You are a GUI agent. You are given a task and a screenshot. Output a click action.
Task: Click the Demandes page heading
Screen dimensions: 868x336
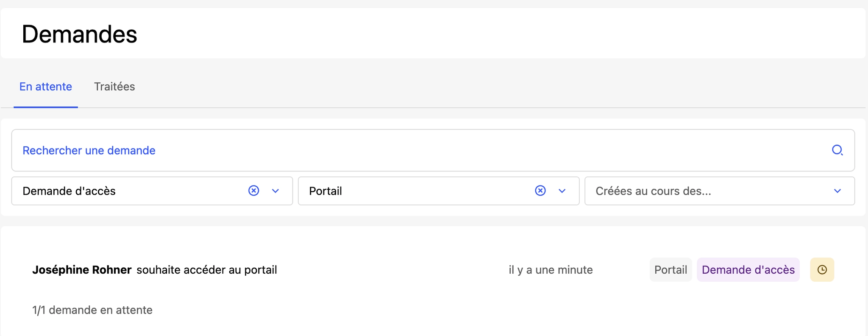pyautogui.click(x=79, y=34)
